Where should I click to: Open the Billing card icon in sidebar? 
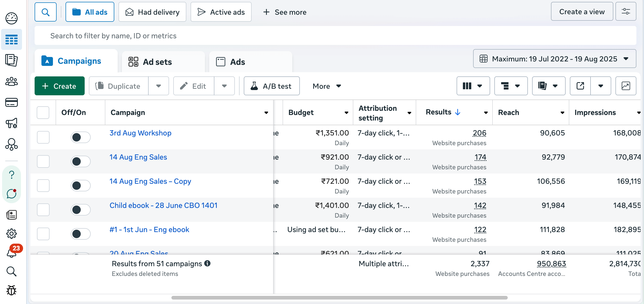coord(12,102)
